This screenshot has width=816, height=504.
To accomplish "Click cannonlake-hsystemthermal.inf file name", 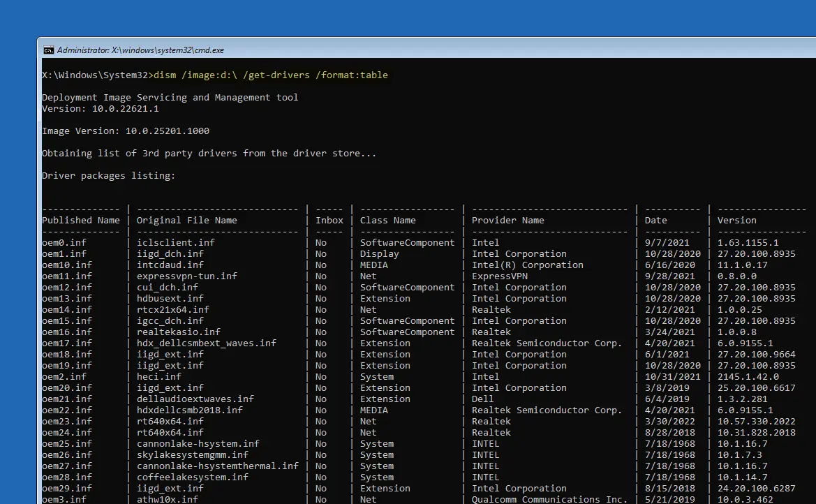I will click(218, 466).
